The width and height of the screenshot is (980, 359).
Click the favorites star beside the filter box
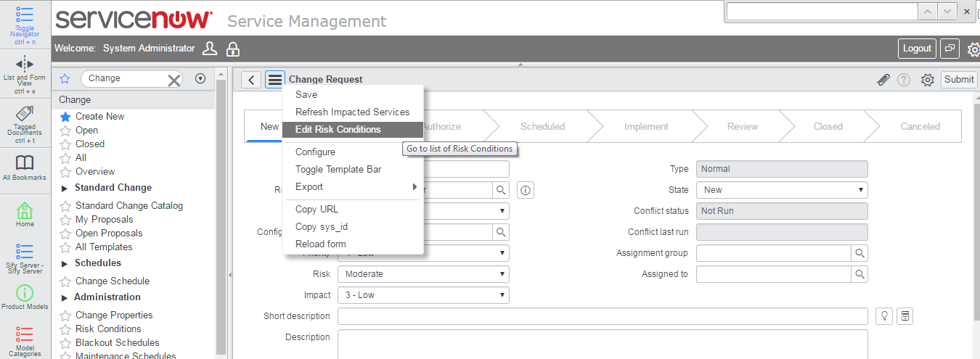point(64,78)
